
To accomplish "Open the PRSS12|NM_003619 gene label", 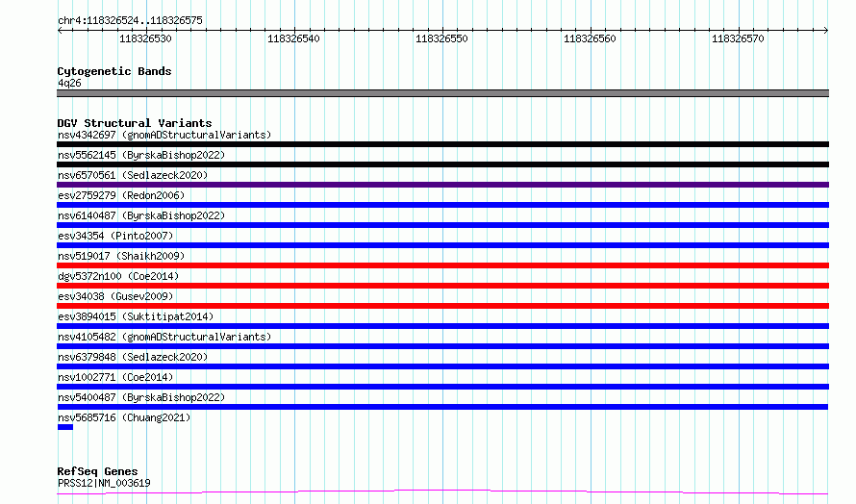I will coord(104,483).
